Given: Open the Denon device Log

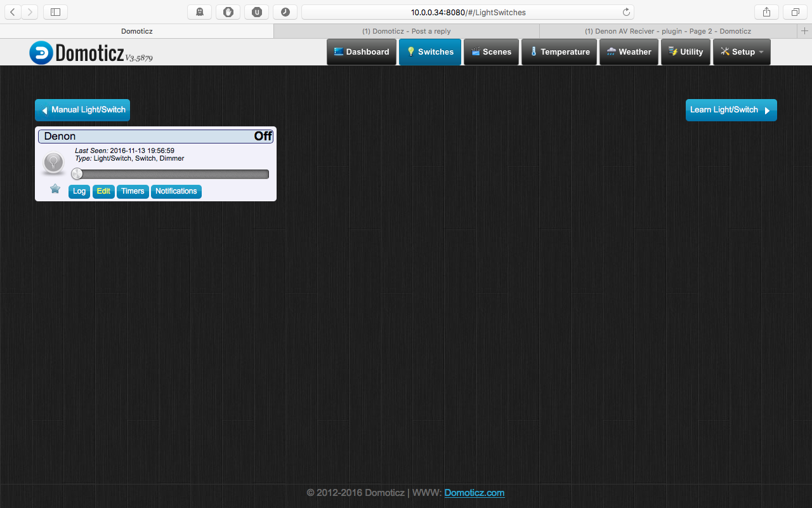Looking at the screenshot, I should (79, 191).
